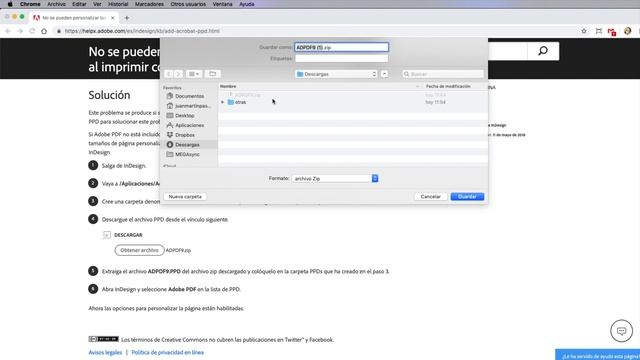Select the otras folder row
This screenshot has height=360, width=640.
353,102
